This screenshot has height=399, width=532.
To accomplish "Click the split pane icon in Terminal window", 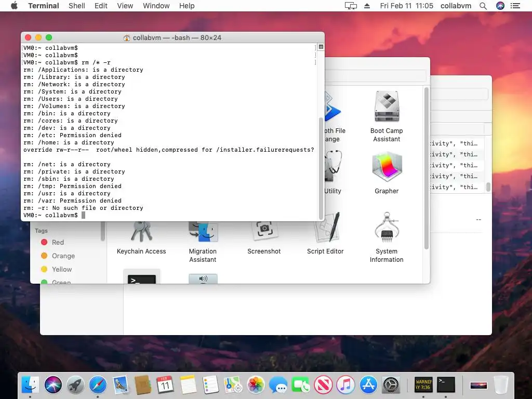I will pyautogui.click(x=321, y=47).
